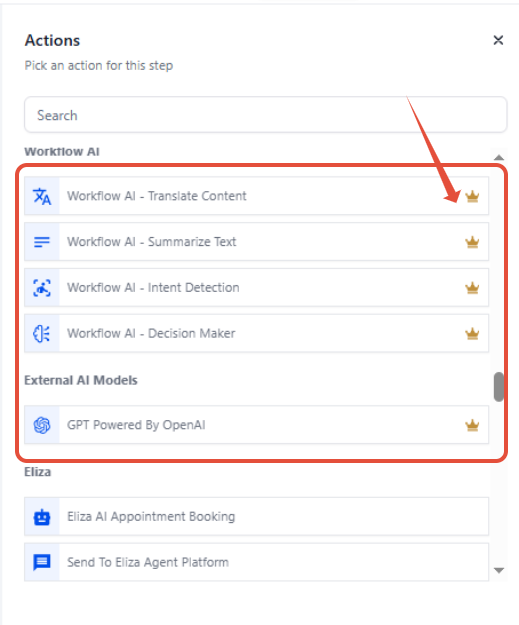Pick Workflow AI - Decision Maker action
The image size is (519, 625).
click(x=256, y=334)
